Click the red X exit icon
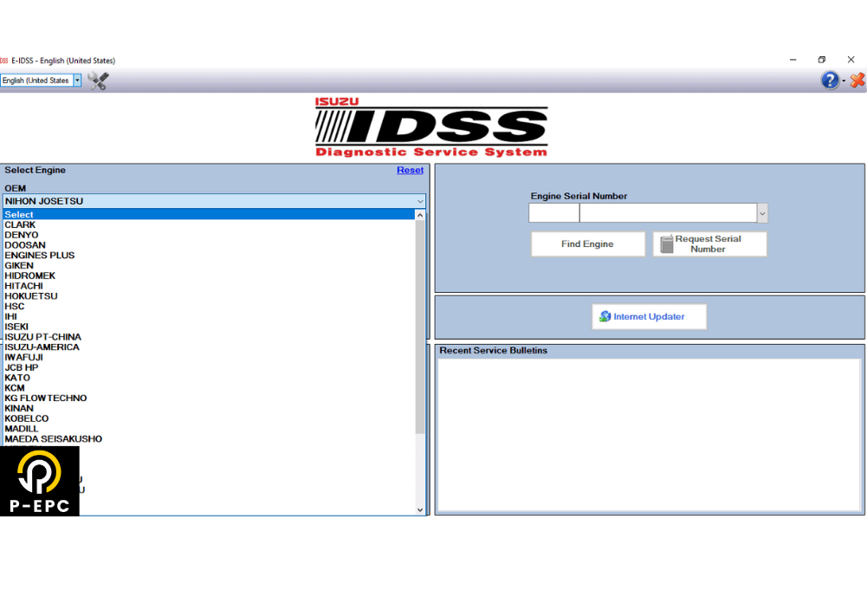 pyautogui.click(x=857, y=80)
